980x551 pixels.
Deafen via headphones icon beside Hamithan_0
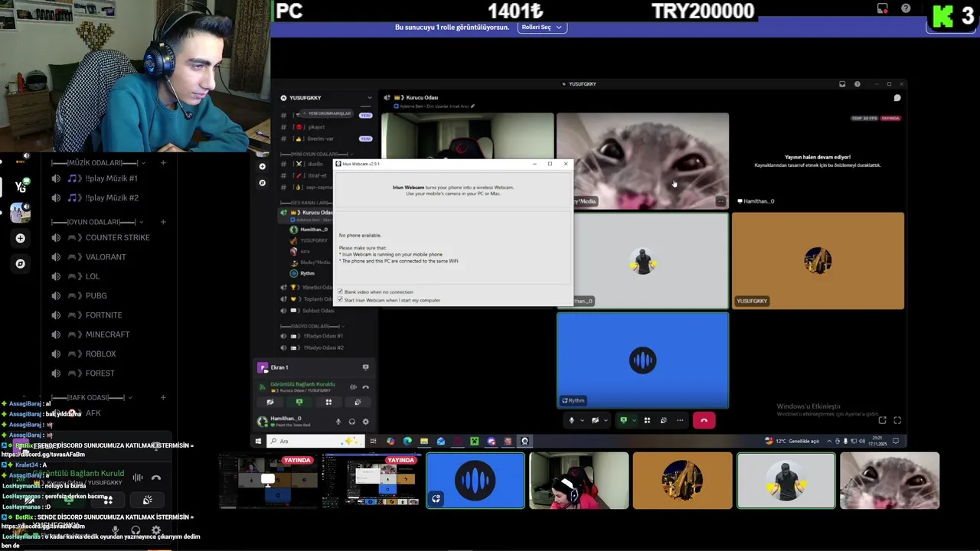352,422
